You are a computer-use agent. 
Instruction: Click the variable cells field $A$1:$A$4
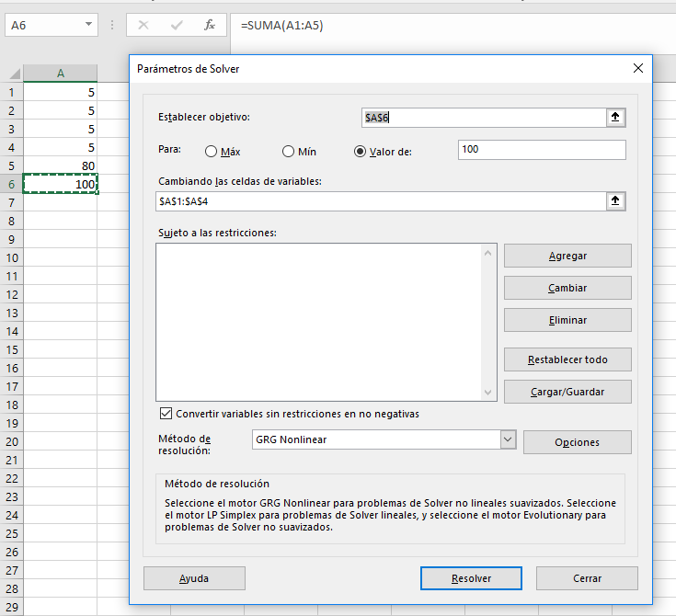[x=381, y=201]
